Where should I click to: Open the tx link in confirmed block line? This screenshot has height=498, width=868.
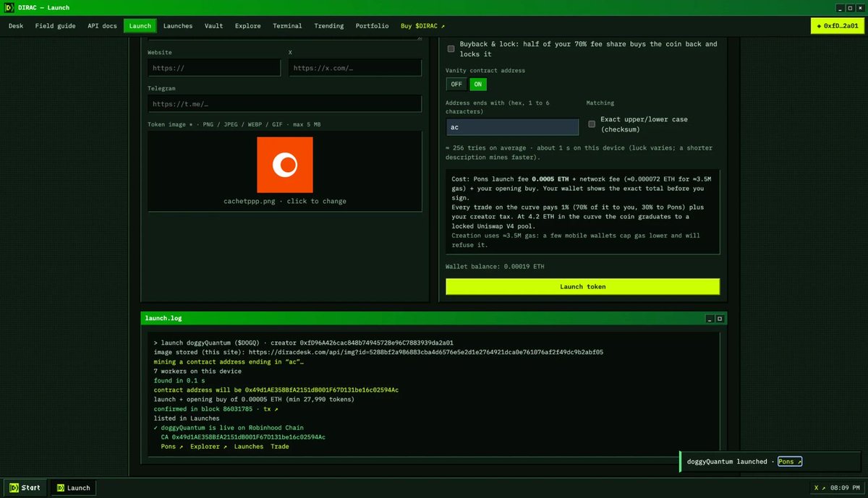pyautogui.click(x=271, y=408)
